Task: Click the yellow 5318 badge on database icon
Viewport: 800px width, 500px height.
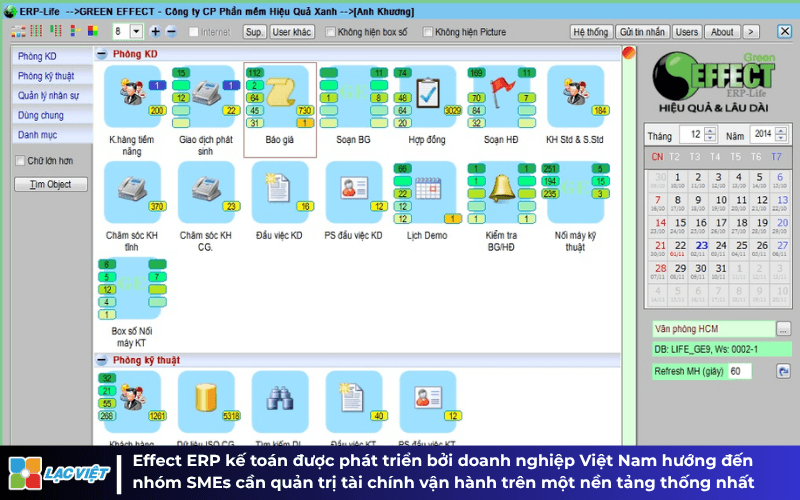Action: (231, 416)
